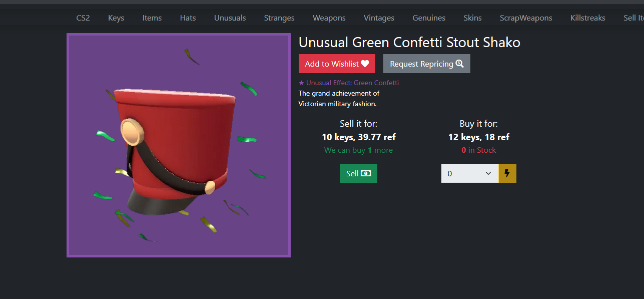This screenshot has height=299, width=644.
Task: Click the magnifier icon on Request Repricing
Action: [460, 64]
